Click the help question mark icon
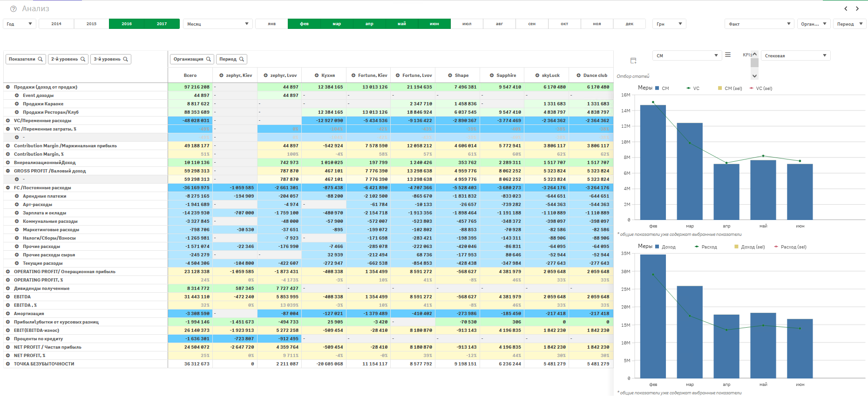The width and height of the screenshot is (868, 399). point(13,9)
